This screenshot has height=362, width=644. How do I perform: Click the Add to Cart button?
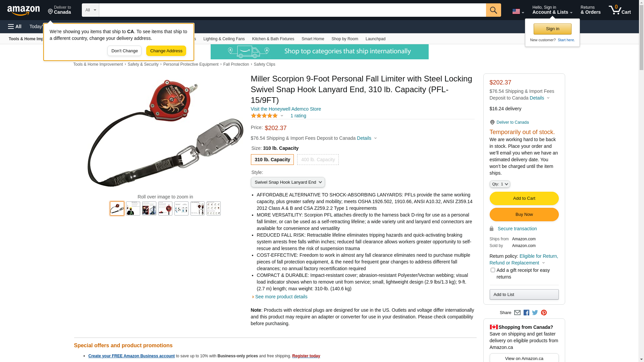coord(524,198)
